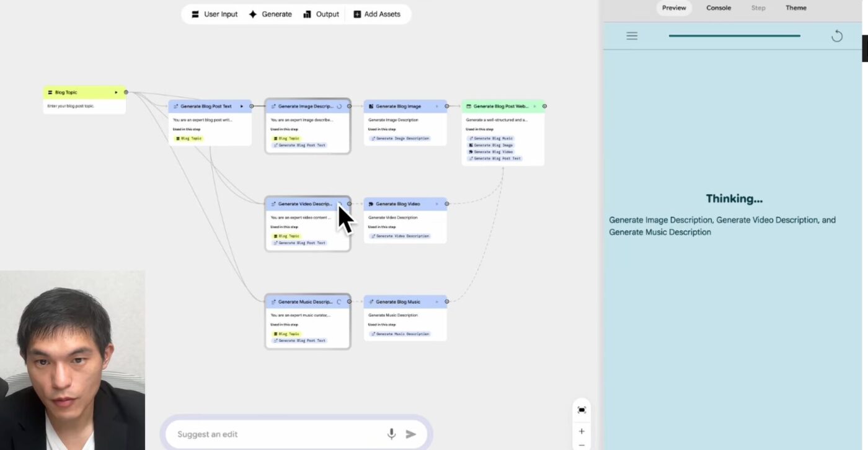Click the hamburger menu icon in the preview panel
This screenshot has height=450, width=868.
click(x=632, y=36)
